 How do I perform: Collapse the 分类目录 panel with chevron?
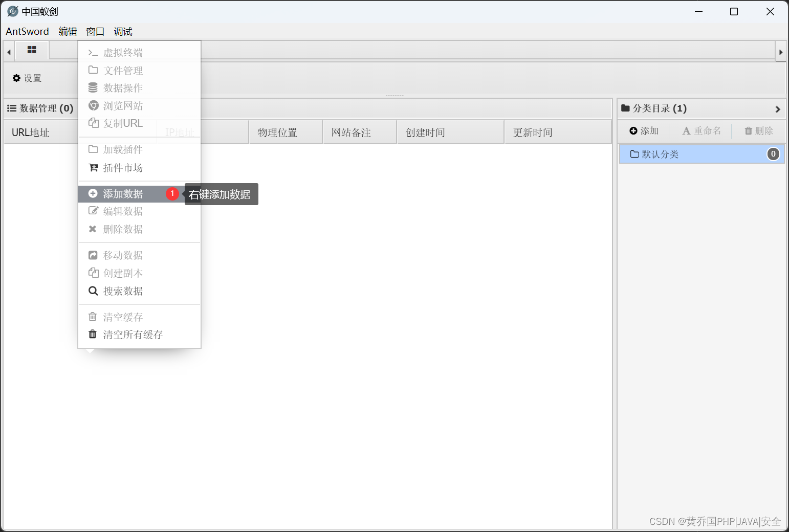pyautogui.click(x=778, y=109)
